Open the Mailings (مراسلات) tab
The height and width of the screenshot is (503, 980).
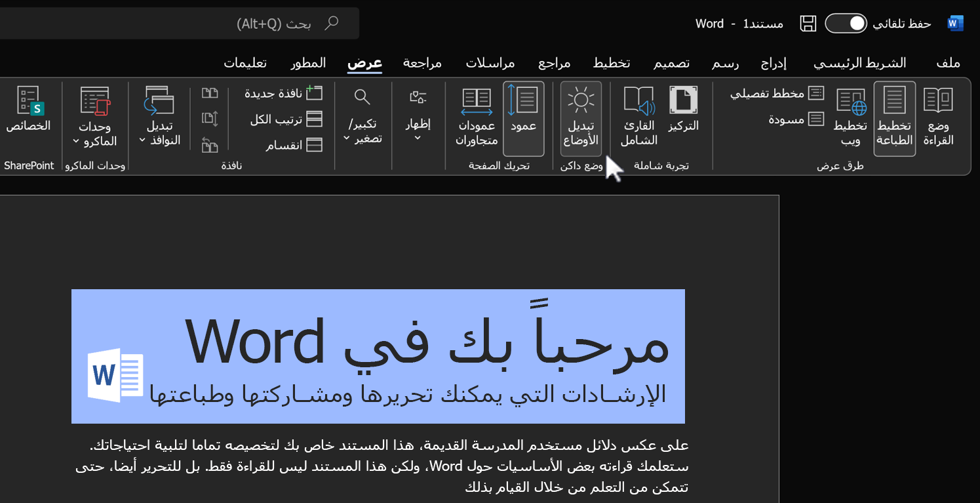click(x=490, y=63)
